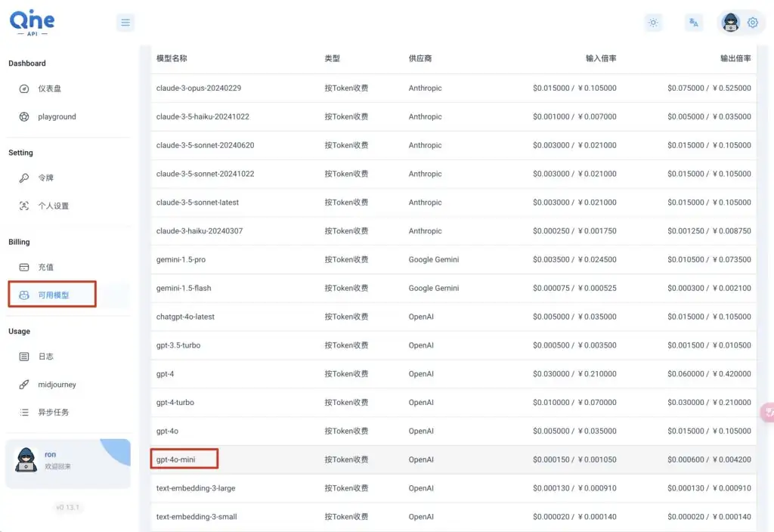The height and width of the screenshot is (532, 774).
Task: Select the personal settings icon
Action: click(x=24, y=206)
